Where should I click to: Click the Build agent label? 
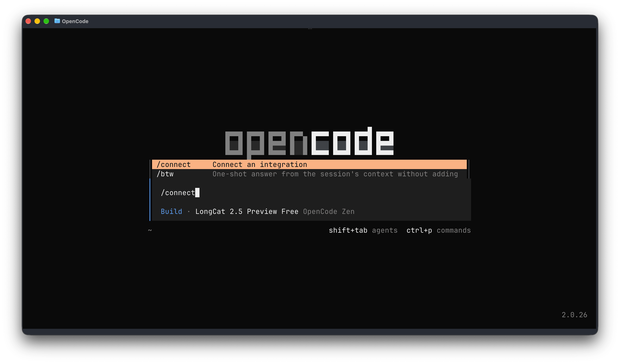pyautogui.click(x=171, y=212)
